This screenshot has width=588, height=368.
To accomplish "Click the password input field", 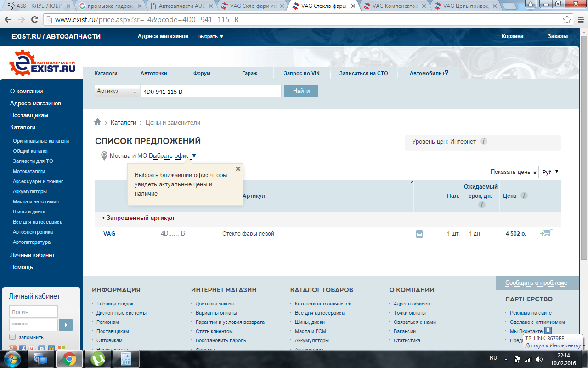I will (34, 325).
